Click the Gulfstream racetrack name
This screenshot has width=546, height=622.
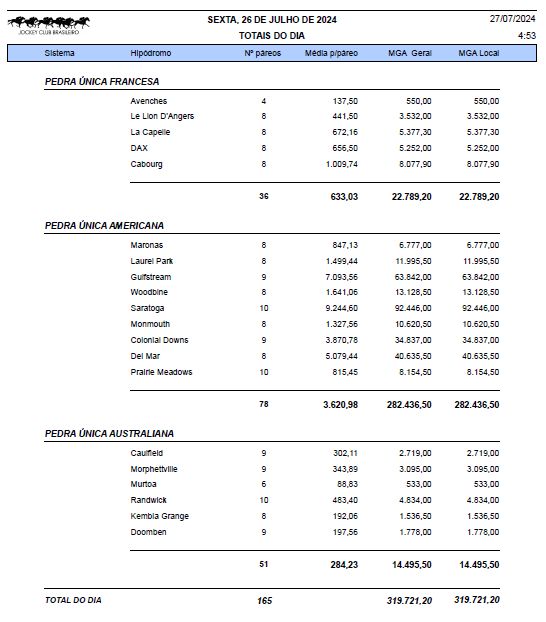pyautogui.click(x=151, y=277)
